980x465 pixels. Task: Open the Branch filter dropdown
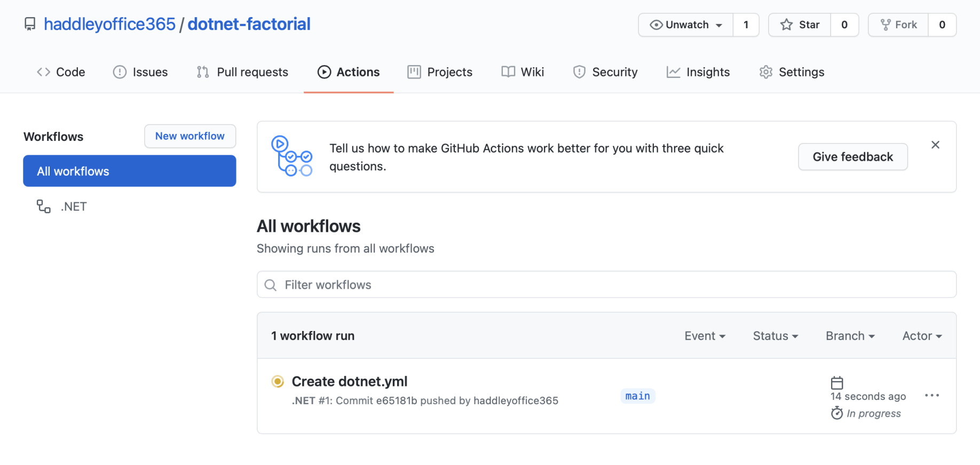(850, 336)
